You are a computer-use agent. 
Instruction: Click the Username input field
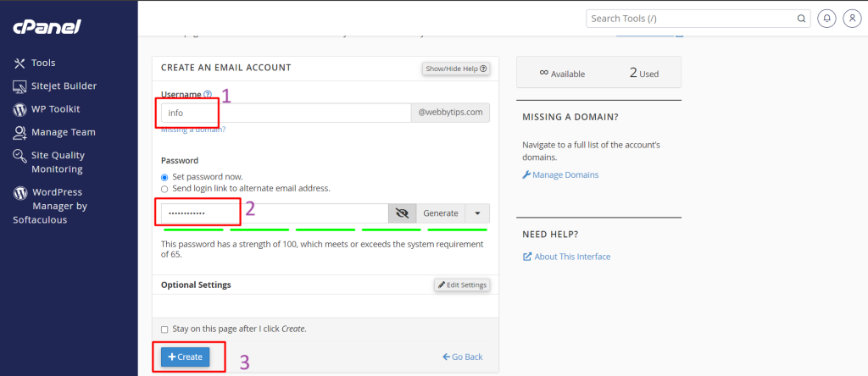[285, 113]
